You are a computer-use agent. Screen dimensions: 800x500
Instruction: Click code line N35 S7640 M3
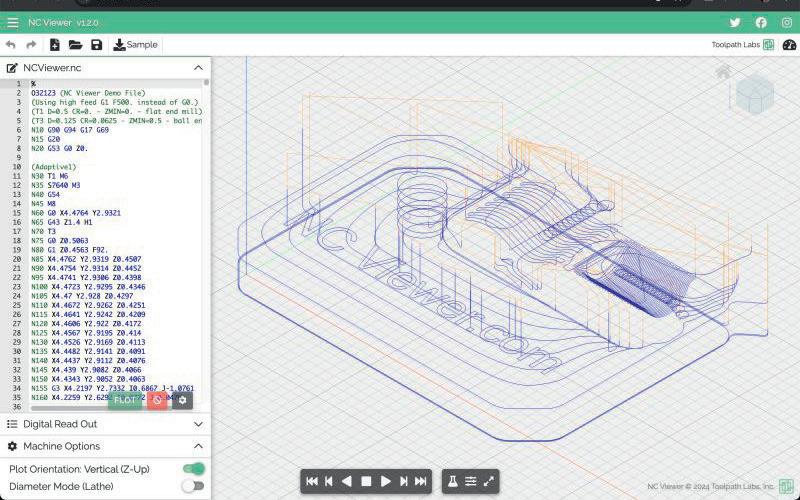coord(56,185)
